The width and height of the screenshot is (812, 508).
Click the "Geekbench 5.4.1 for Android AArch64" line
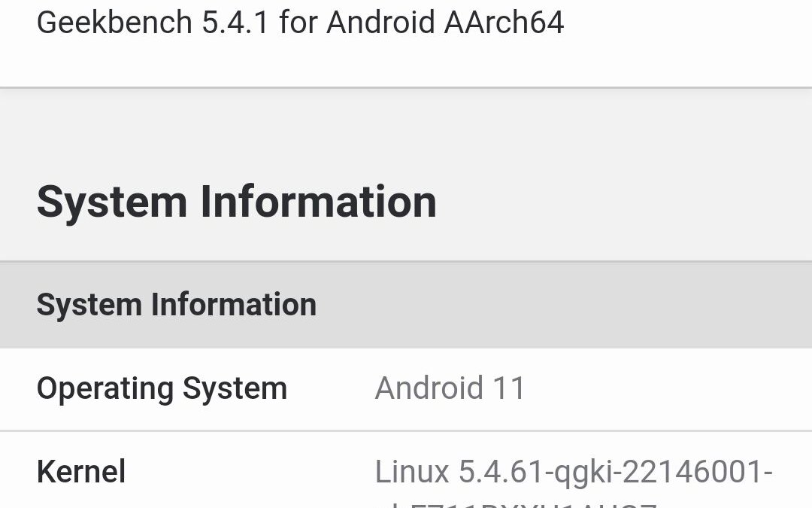(x=300, y=23)
